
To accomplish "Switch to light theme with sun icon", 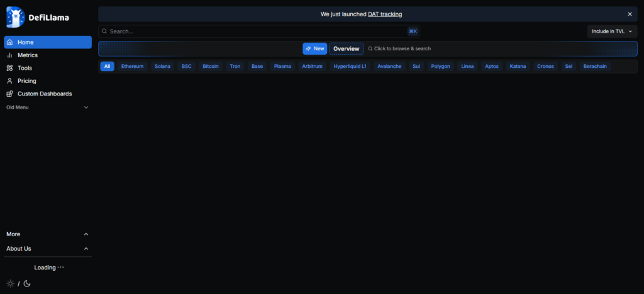I will (10, 283).
